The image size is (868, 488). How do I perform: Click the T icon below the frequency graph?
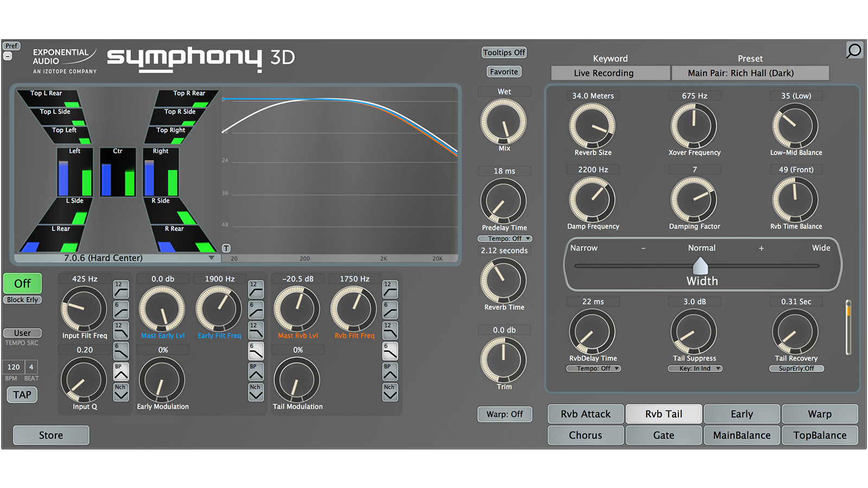click(x=226, y=248)
